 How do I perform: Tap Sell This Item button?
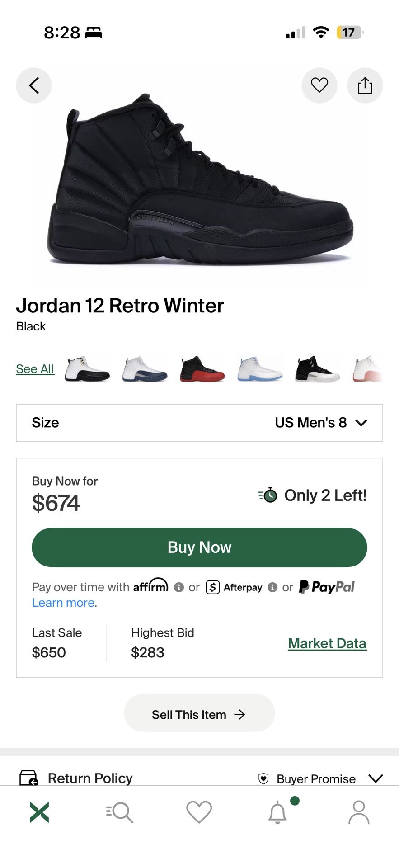[199, 714]
